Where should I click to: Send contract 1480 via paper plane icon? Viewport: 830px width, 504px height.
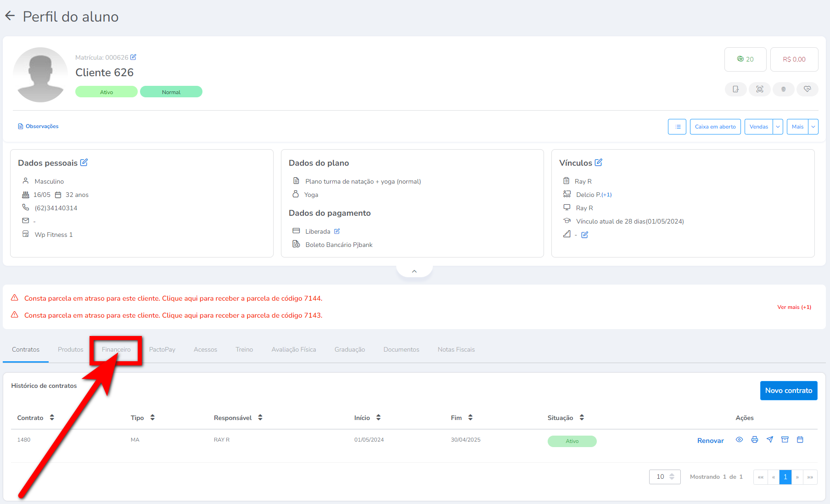click(x=770, y=440)
